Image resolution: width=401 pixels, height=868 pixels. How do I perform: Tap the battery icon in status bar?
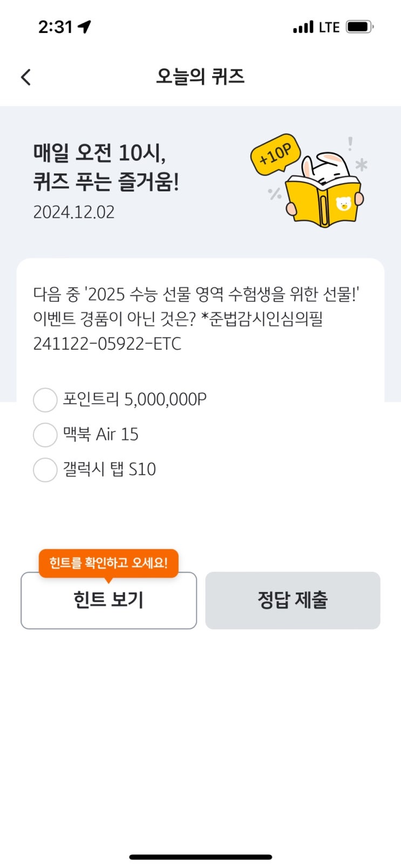(359, 26)
